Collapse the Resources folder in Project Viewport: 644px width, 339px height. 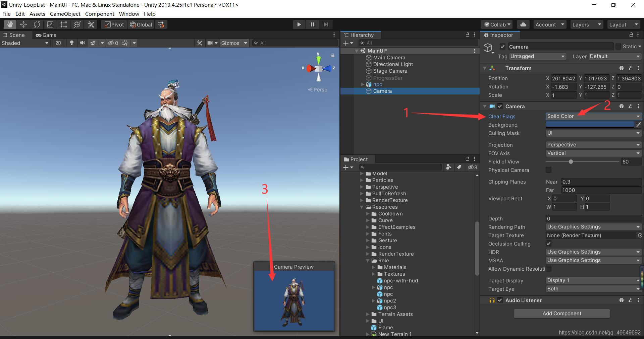(x=362, y=207)
